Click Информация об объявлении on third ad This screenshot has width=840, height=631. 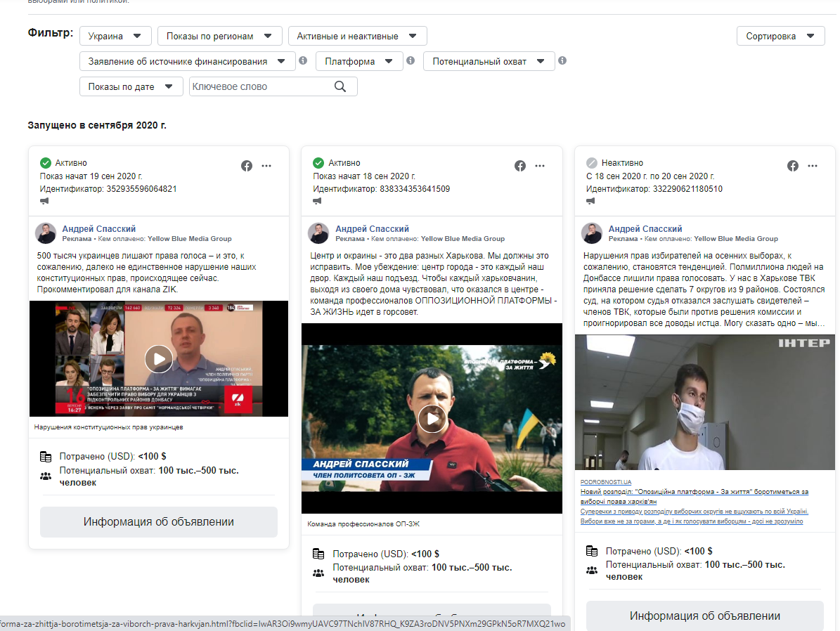704,616
